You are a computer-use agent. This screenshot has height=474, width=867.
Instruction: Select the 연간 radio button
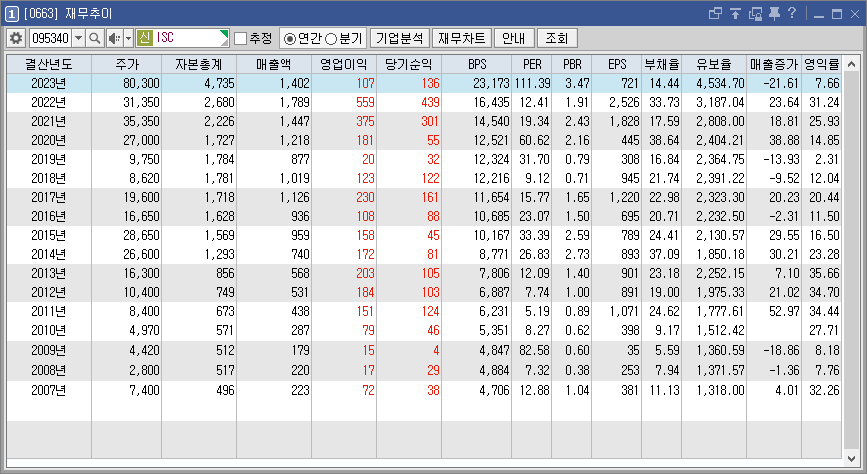click(x=289, y=39)
